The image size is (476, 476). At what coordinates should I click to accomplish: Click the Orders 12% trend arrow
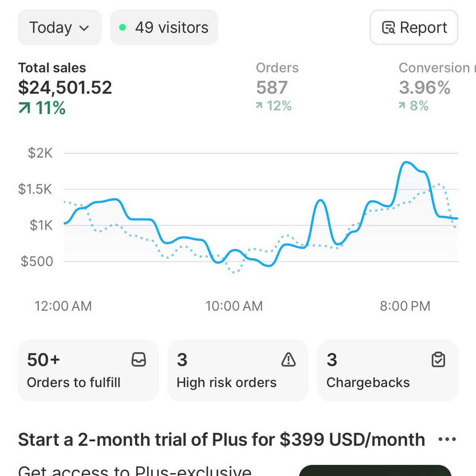pos(259,106)
